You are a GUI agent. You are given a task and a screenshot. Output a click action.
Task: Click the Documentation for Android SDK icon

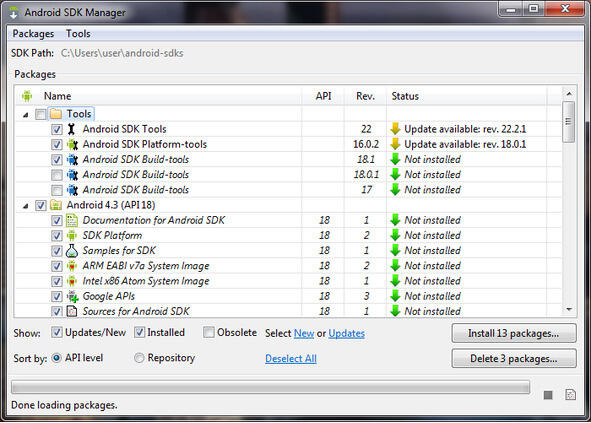(72, 220)
